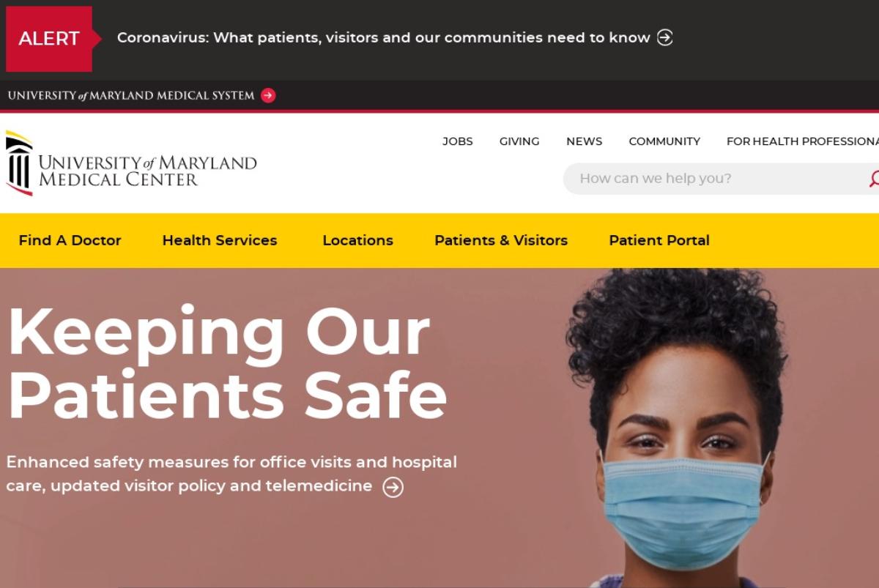Screen dimensions: 879x588
Task: Open the Health Services menu
Action: [x=220, y=240]
